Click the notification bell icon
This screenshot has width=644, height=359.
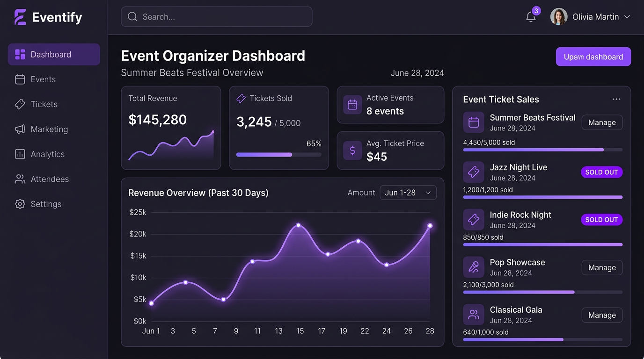point(530,17)
